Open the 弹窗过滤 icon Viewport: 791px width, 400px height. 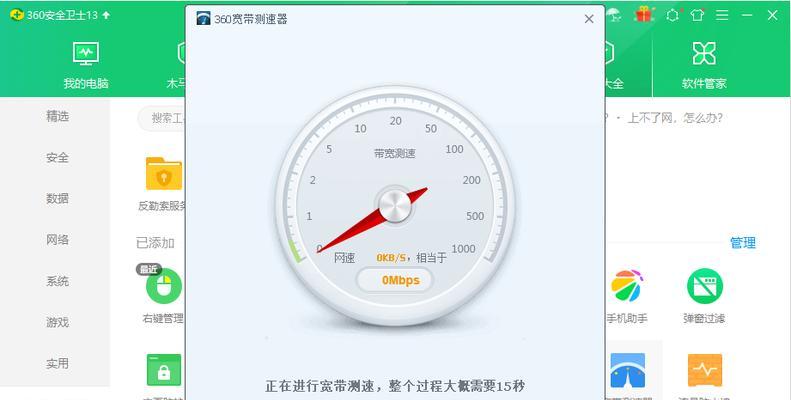tap(705, 286)
